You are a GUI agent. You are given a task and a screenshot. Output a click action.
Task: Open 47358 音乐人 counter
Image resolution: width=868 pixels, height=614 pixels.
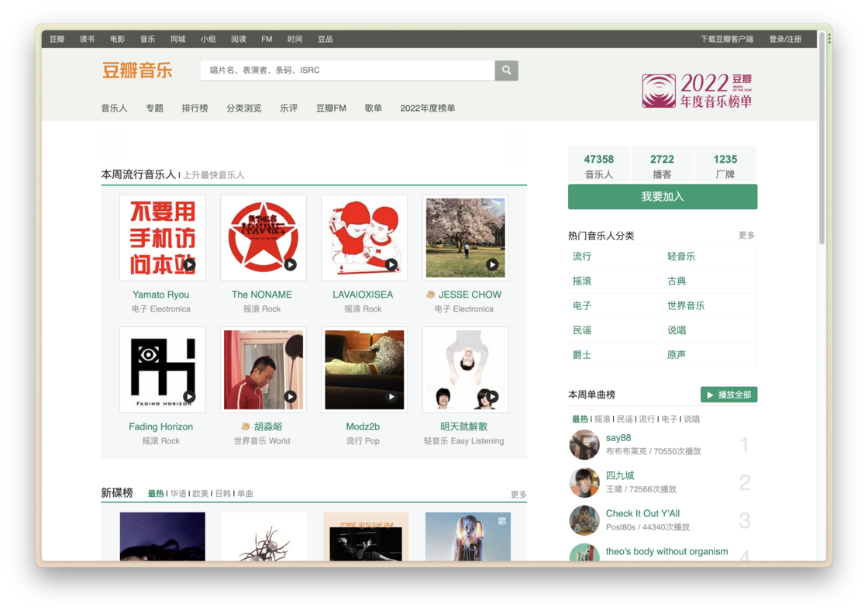tap(599, 166)
